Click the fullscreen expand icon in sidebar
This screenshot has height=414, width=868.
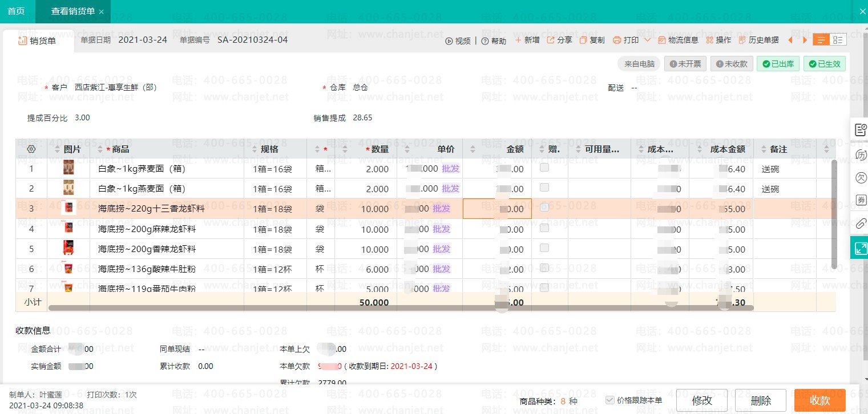tap(861, 248)
